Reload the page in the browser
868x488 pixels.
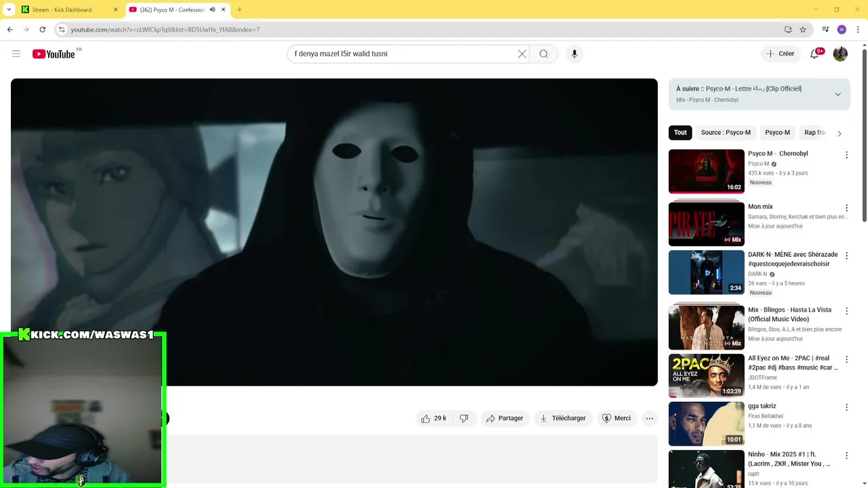click(x=42, y=29)
